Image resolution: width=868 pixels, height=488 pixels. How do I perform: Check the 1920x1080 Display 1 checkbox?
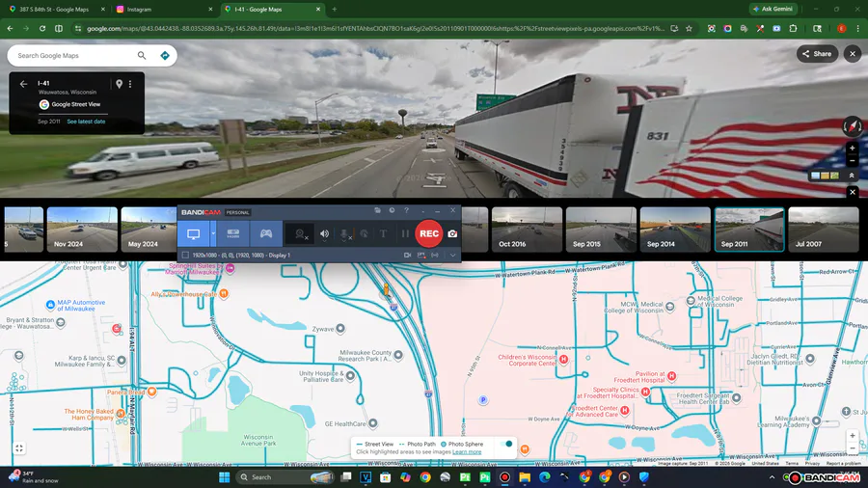[x=185, y=255]
